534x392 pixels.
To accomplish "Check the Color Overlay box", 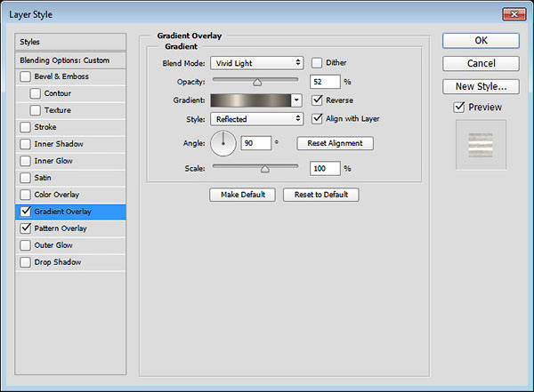I will [25, 195].
